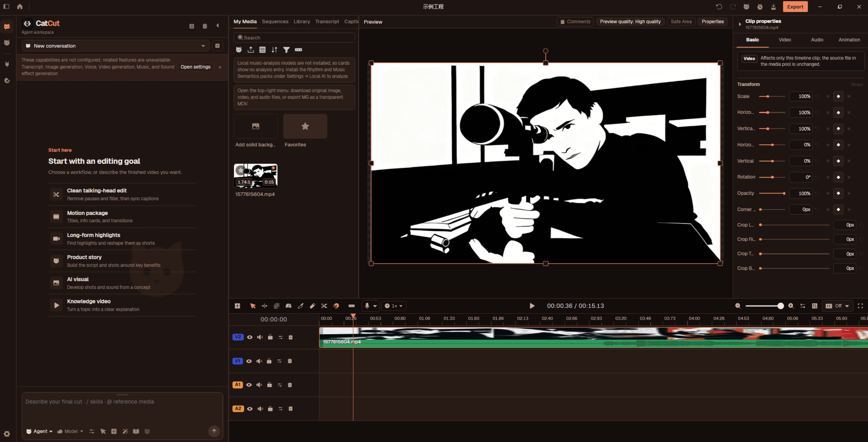
Task: Open the New conversation dropdown
Action: [115, 46]
